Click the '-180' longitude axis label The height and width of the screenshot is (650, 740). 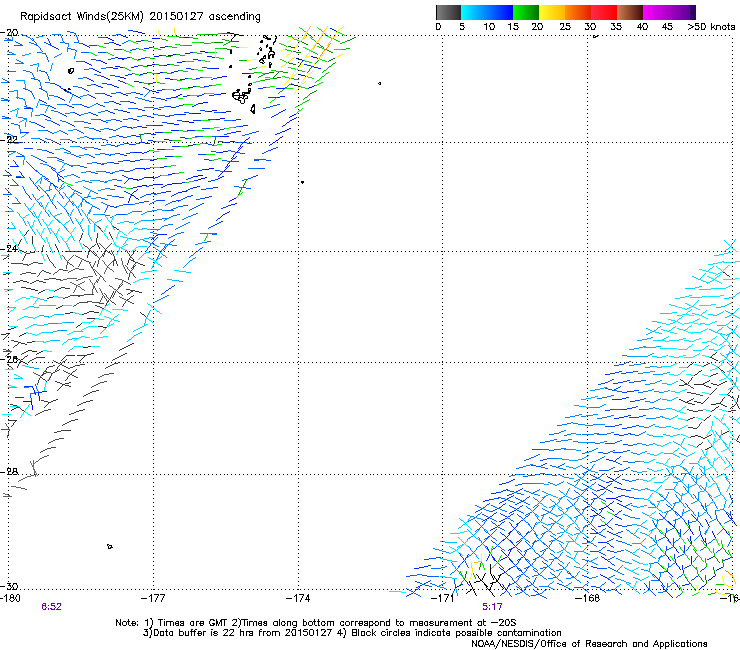10,599
